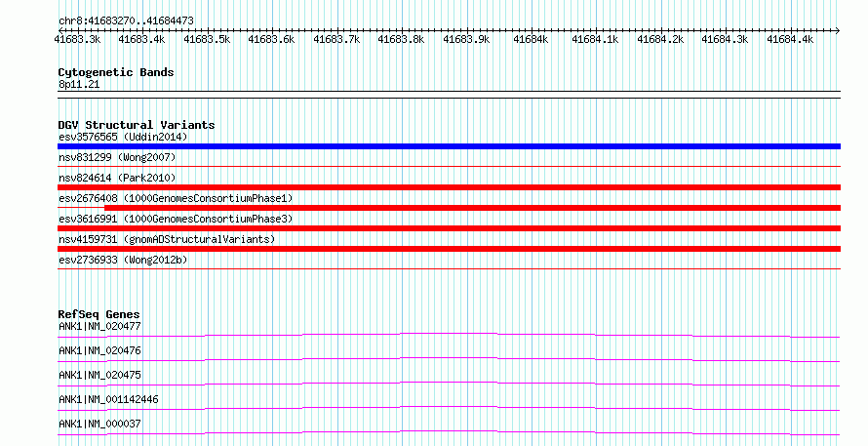The height and width of the screenshot is (446, 868).
Task: Click the 8p11.21 band label
Action: point(79,85)
